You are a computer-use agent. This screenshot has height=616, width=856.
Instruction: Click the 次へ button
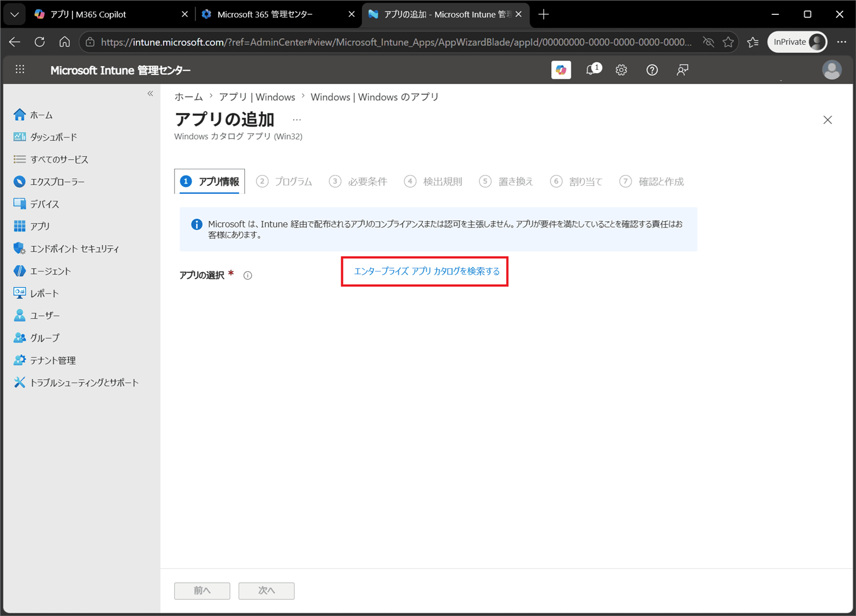[267, 591]
